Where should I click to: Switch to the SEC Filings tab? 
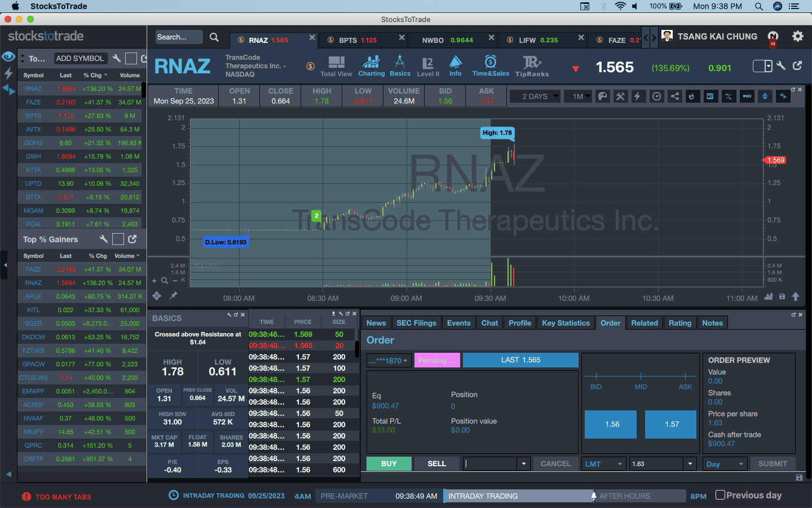[x=416, y=323]
